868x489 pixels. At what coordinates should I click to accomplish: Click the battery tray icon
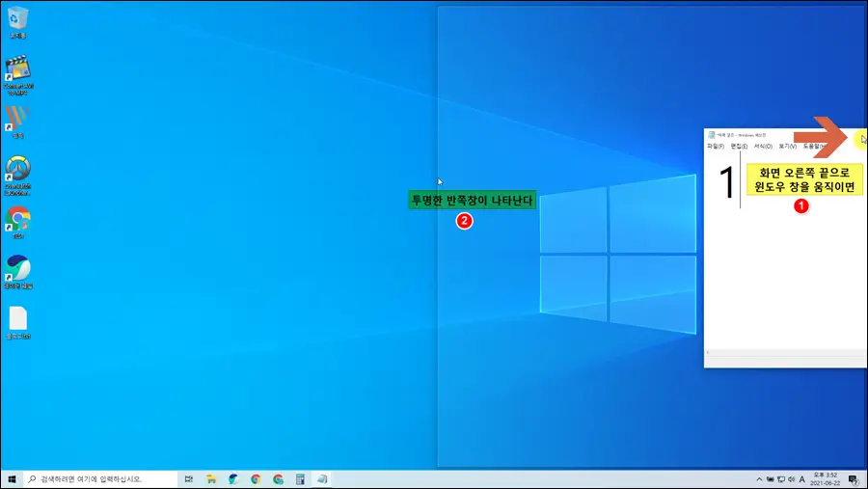(770, 479)
